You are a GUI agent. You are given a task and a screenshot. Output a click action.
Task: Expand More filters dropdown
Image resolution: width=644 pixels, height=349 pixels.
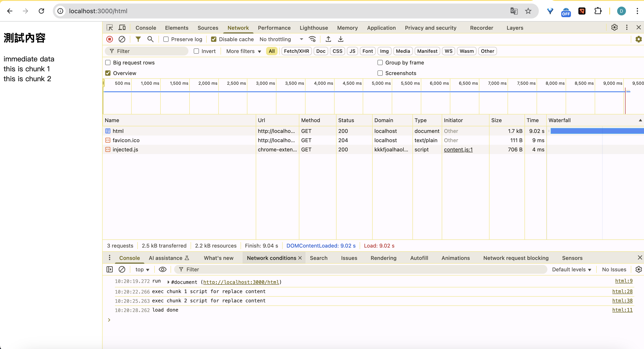tap(243, 51)
